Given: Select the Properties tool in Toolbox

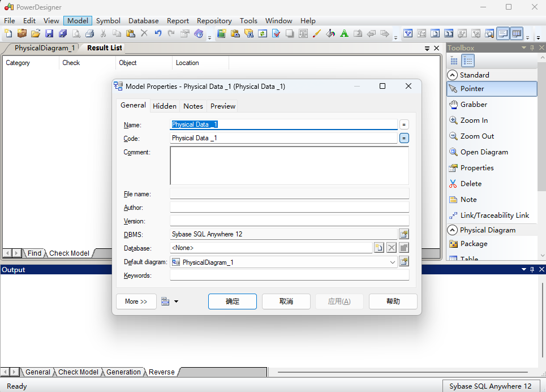Looking at the screenshot, I should pyautogui.click(x=492, y=168).
